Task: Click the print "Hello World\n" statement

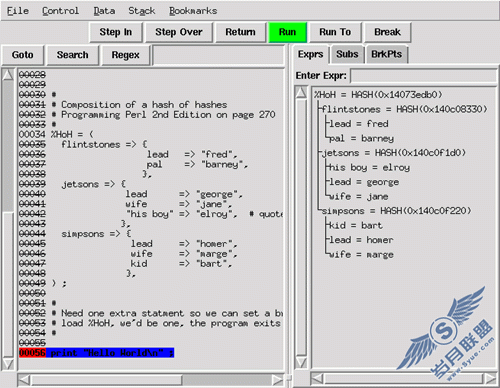Action: coord(112,353)
